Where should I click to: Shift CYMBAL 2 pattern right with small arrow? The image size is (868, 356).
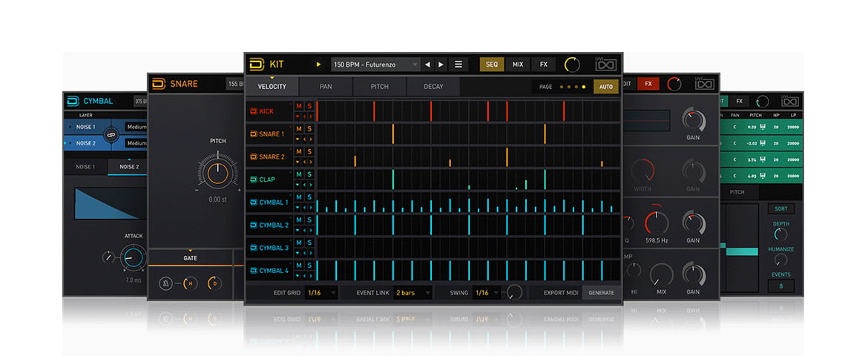click(311, 230)
